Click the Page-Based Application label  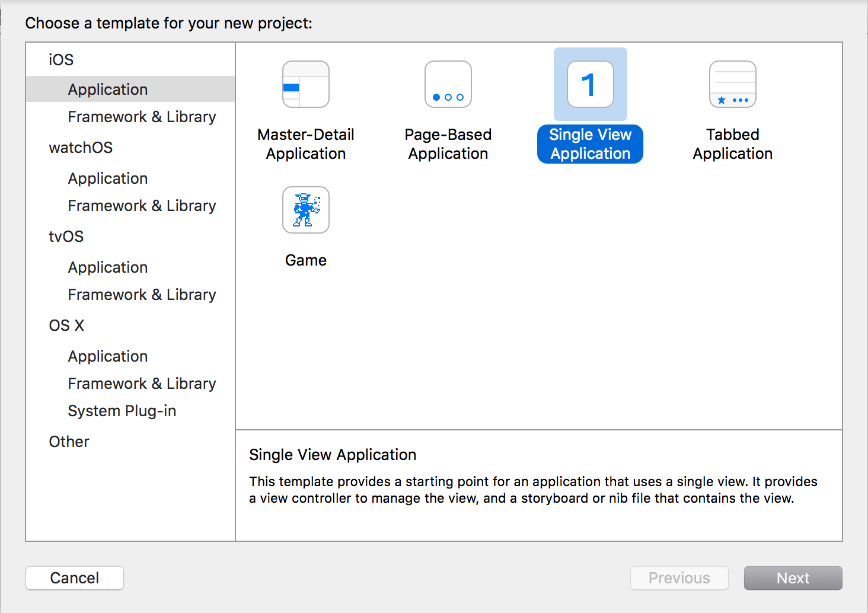[x=448, y=144]
